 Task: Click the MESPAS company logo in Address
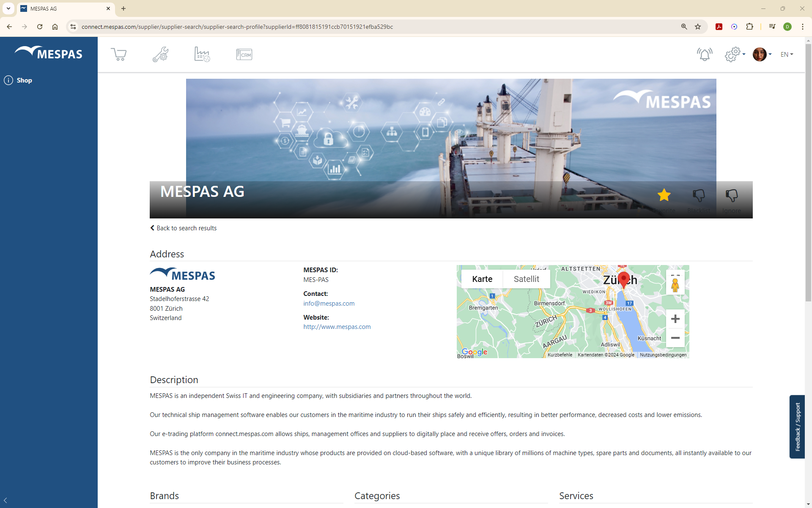click(x=183, y=274)
